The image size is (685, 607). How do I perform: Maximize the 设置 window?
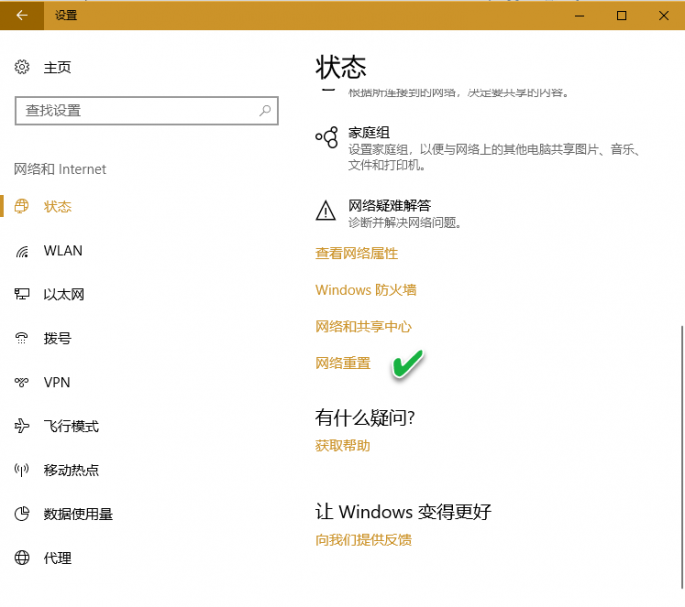click(x=622, y=16)
